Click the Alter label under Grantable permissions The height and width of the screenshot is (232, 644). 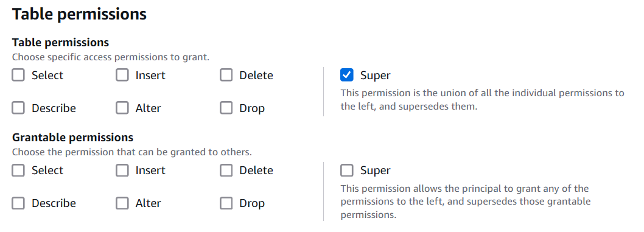pyautogui.click(x=149, y=203)
